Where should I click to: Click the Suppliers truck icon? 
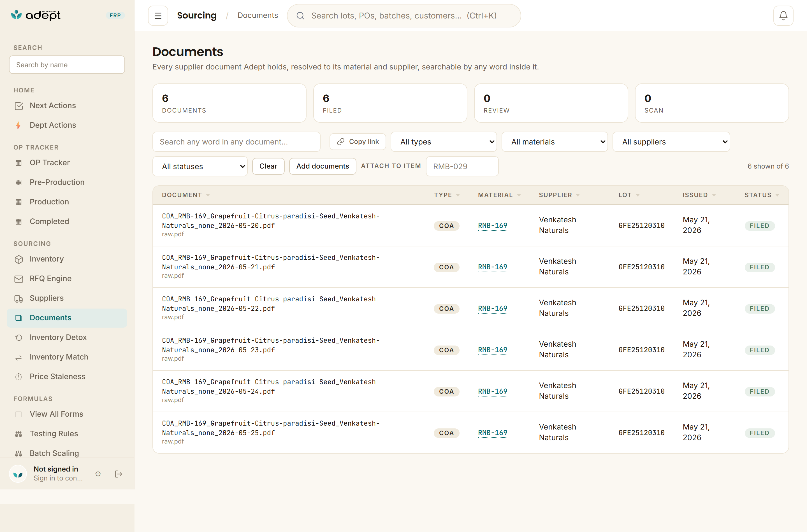click(19, 298)
